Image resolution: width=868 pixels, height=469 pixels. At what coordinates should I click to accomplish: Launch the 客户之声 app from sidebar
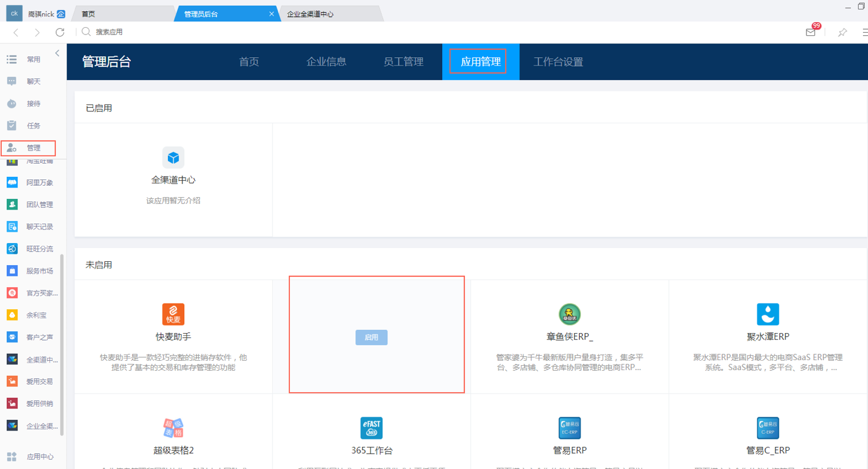pos(30,337)
